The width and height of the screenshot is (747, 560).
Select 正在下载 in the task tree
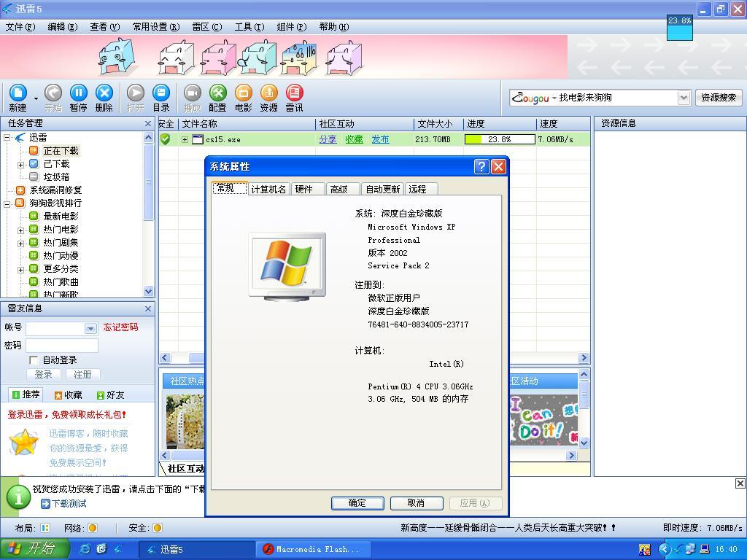point(61,150)
